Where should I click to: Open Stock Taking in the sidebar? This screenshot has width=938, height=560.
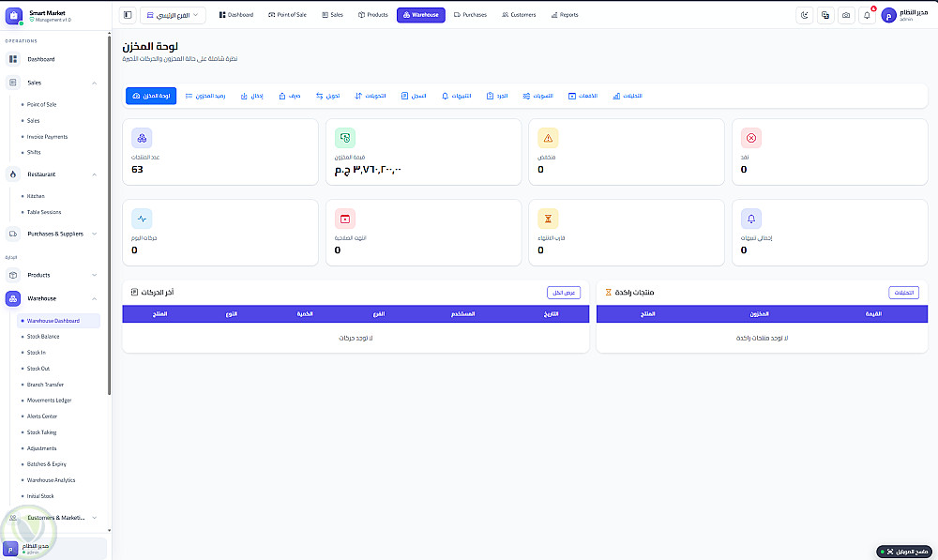(42, 432)
